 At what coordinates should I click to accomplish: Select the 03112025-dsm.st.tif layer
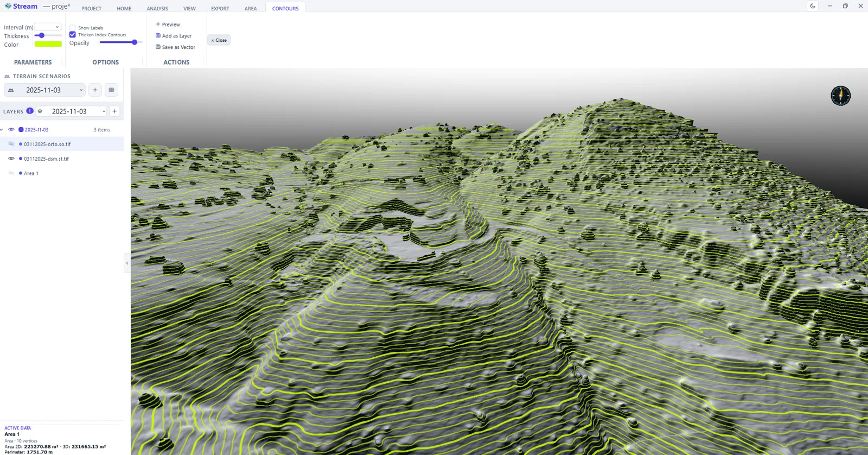coord(46,159)
